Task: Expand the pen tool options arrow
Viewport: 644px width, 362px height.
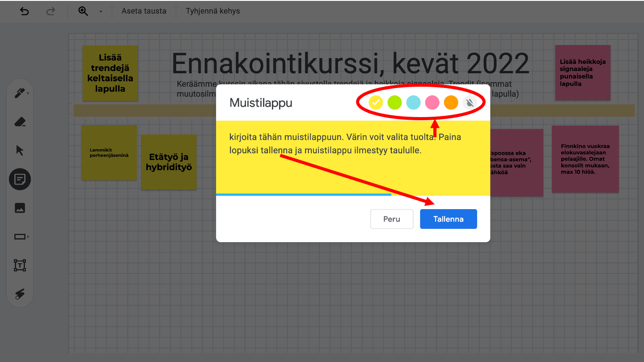Action: [28, 93]
